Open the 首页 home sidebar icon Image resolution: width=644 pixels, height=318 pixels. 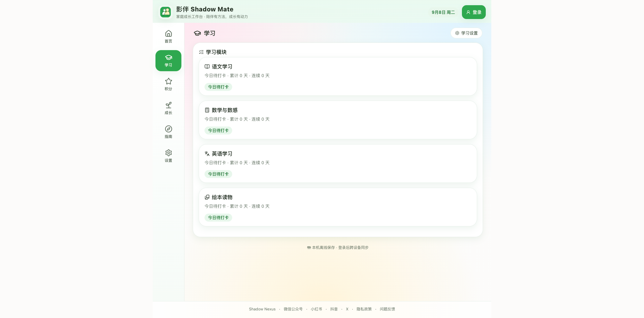pos(168,34)
